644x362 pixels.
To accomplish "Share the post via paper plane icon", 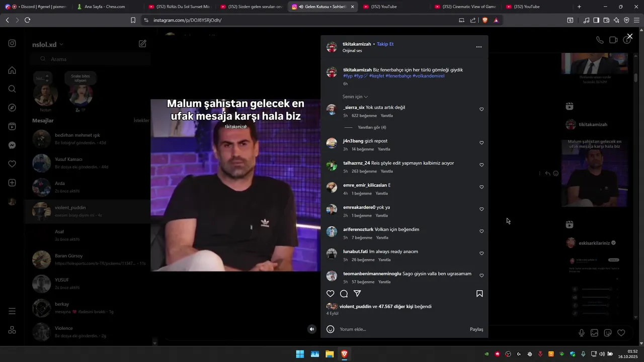I will pos(357,294).
